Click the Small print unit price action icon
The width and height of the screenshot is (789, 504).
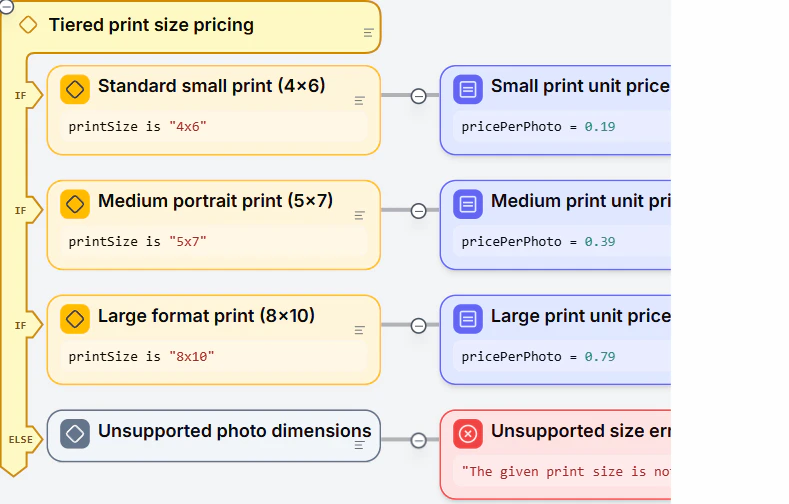[x=468, y=90]
